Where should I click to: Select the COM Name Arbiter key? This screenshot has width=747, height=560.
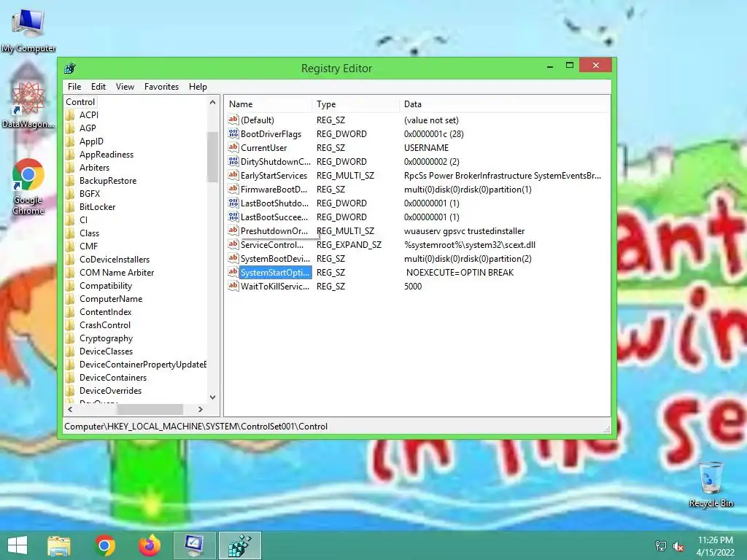coord(117,273)
